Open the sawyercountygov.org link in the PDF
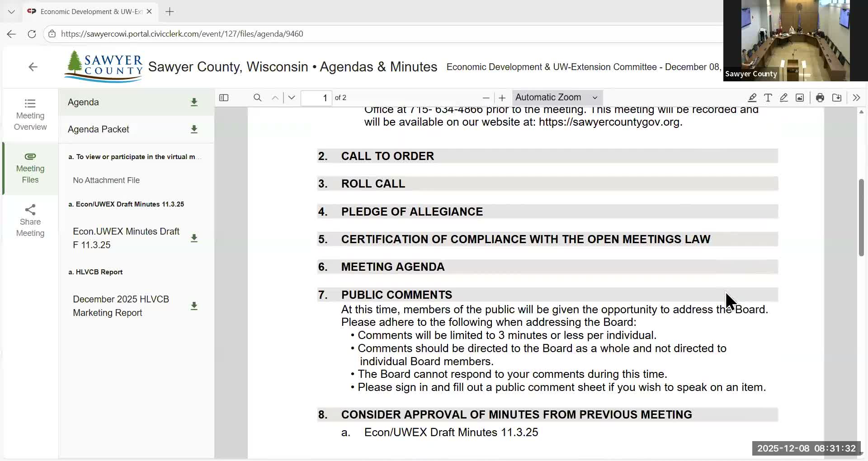The image size is (868, 461). coord(609,122)
